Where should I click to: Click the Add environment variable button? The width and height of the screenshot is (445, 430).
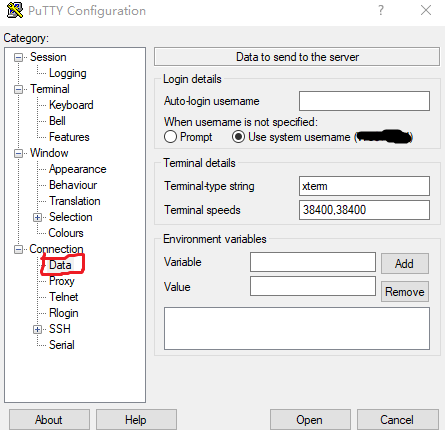pyautogui.click(x=405, y=264)
